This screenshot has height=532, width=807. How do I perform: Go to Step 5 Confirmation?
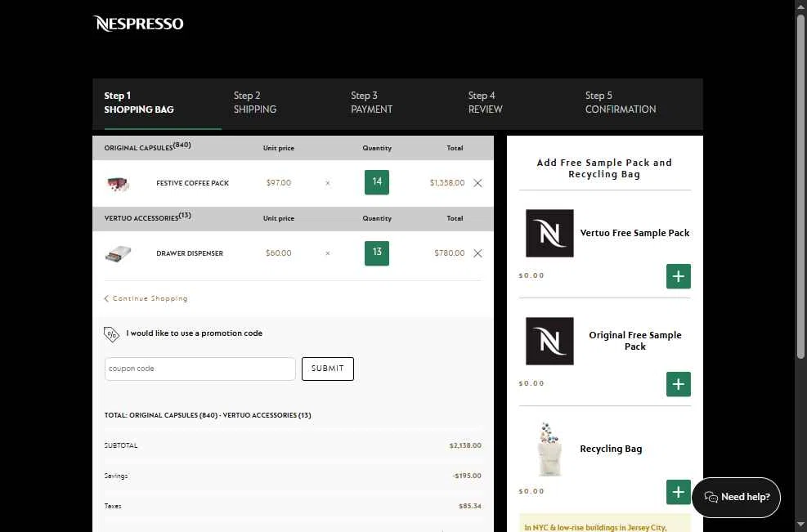(x=621, y=102)
